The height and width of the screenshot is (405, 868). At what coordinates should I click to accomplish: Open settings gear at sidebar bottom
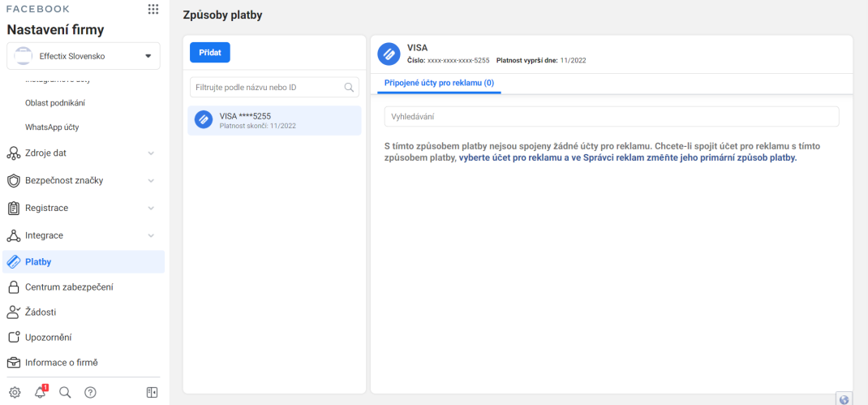(15, 392)
